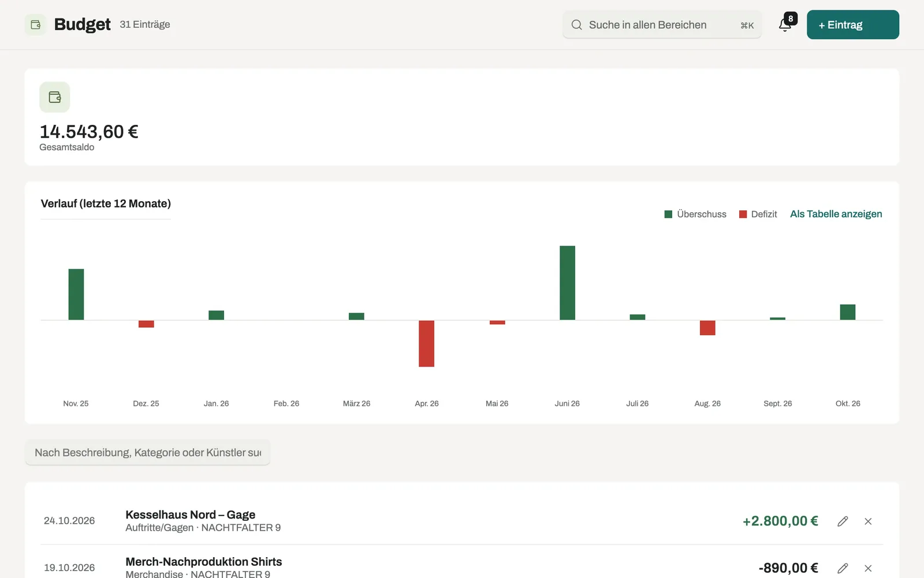Focus the global search field
Image resolution: width=924 pixels, height=578 pixels.
tap(662, 25)
